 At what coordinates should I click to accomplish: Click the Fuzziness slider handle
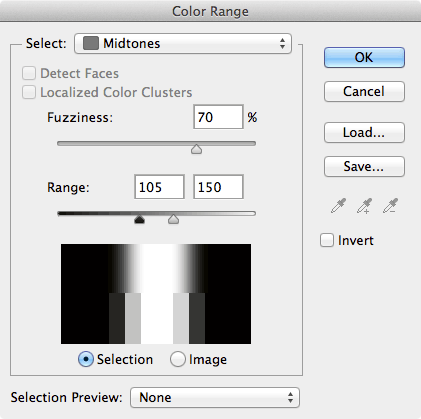(x=197, y=149)
